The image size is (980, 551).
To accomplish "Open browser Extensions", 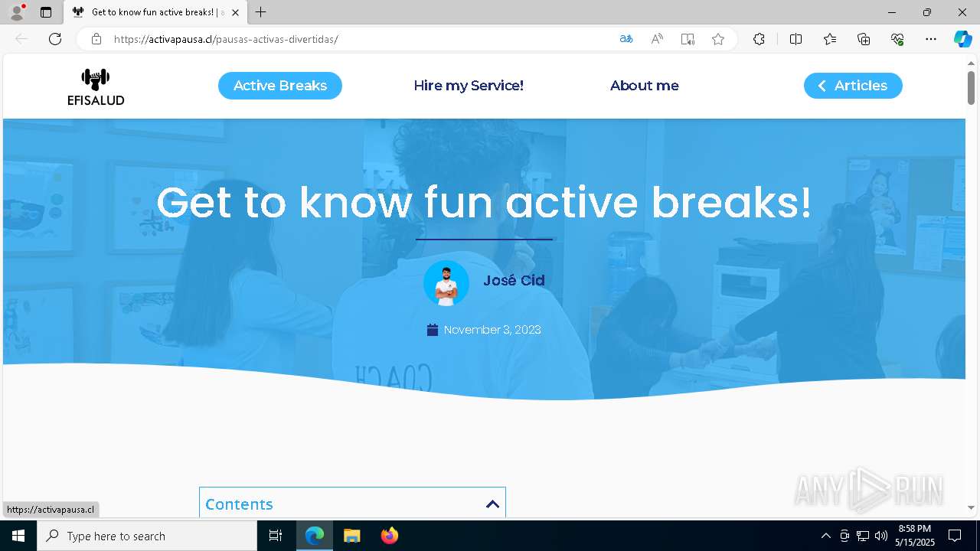I will 759,39.
